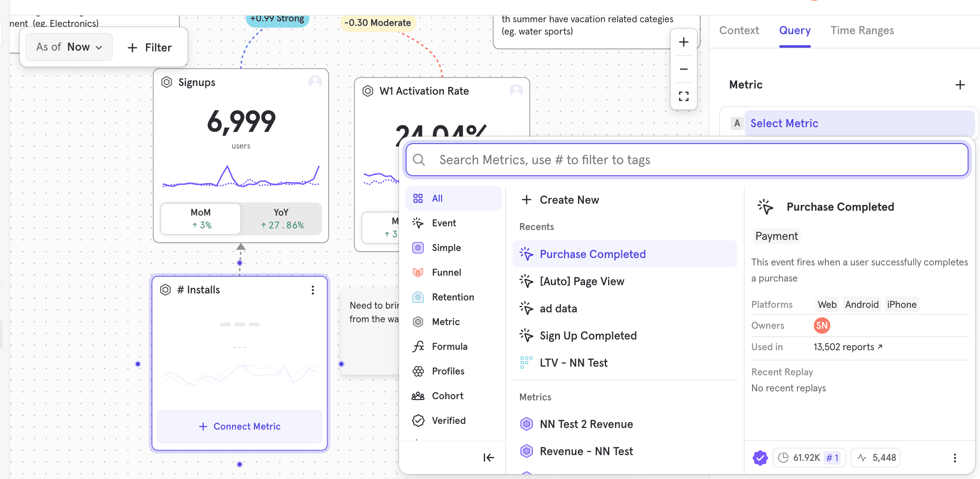
Task: Select Sign Up Completed from recents
Action: pos(588,336)
